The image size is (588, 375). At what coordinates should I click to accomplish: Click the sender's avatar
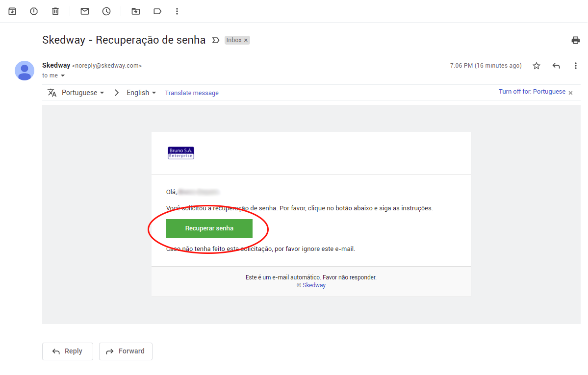(25, 71)
